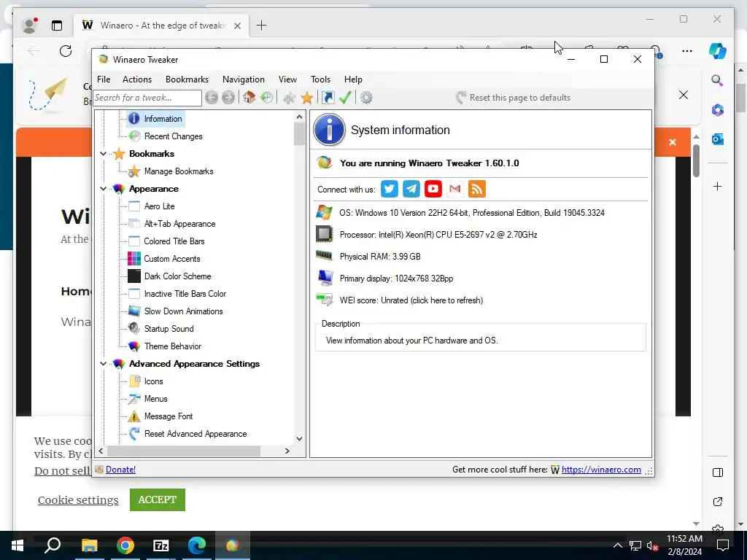Click the Search for a tweak box
This screenshot has height=560, width=747.
(147, 98)
